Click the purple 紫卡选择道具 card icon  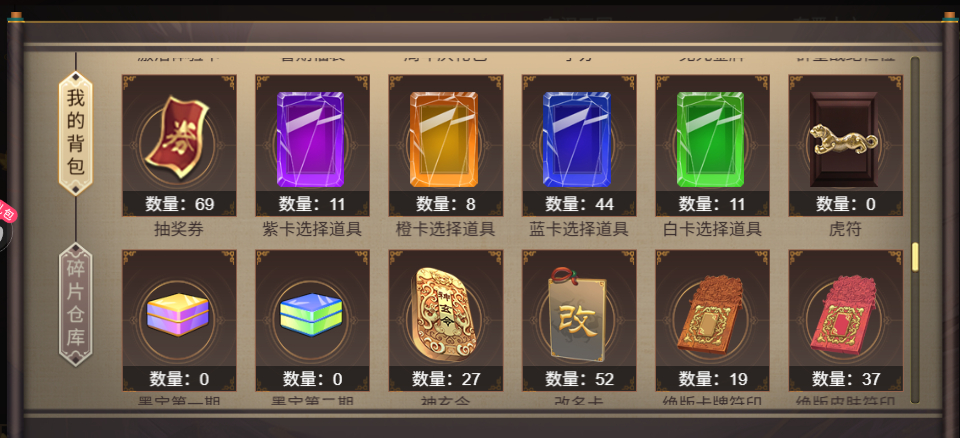[310, 139]
